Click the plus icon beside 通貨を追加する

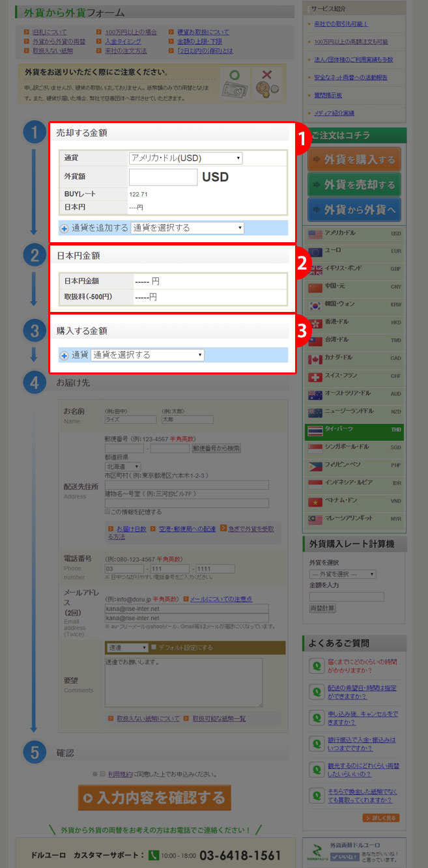point(64,229)
